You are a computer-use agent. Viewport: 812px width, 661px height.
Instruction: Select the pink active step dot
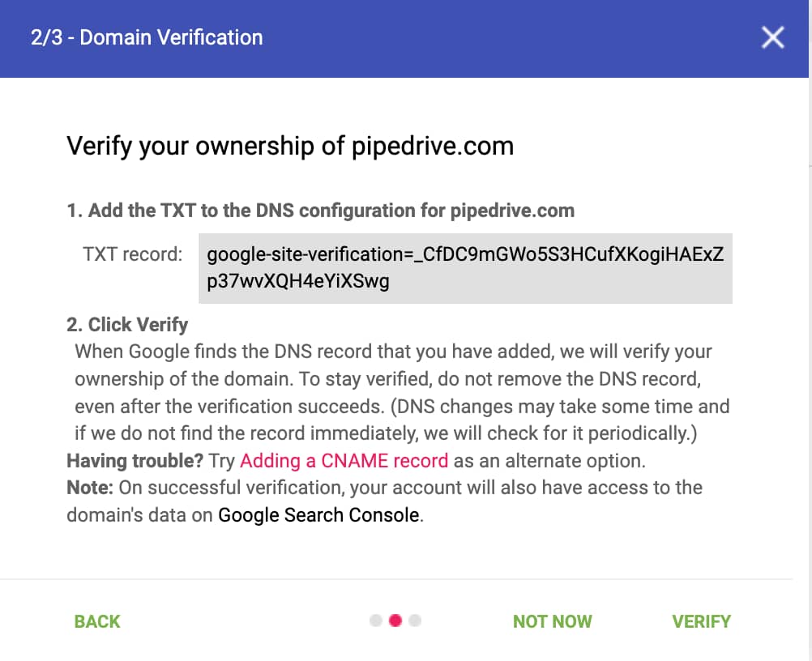tap(395, 620)
